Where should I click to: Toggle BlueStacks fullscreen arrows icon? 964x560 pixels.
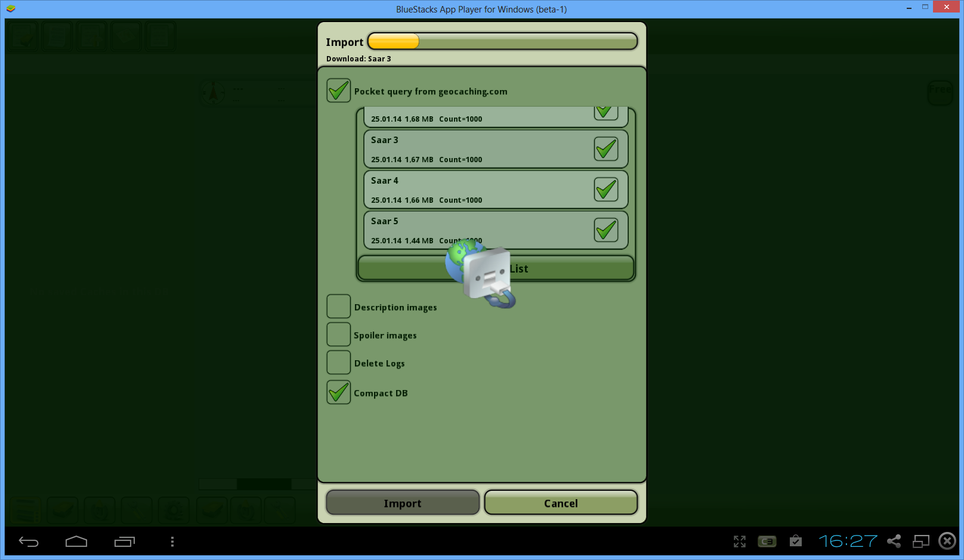click(740, 542)
